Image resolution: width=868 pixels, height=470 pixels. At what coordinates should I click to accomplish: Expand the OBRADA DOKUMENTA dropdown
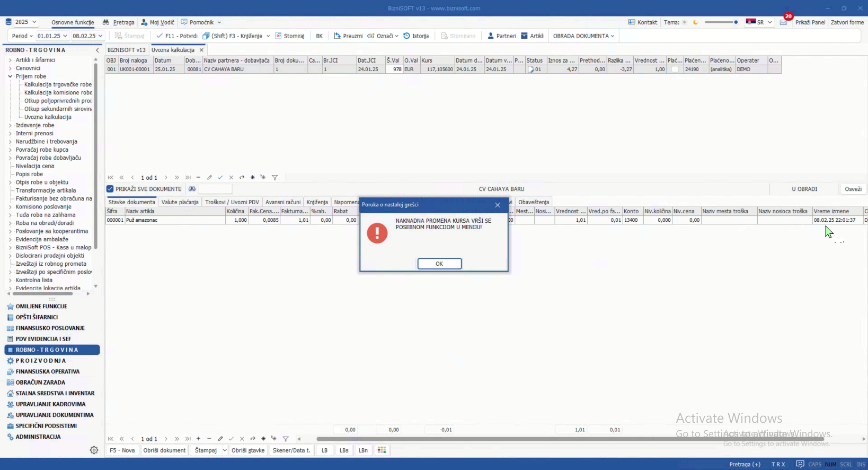coord(583,36)
